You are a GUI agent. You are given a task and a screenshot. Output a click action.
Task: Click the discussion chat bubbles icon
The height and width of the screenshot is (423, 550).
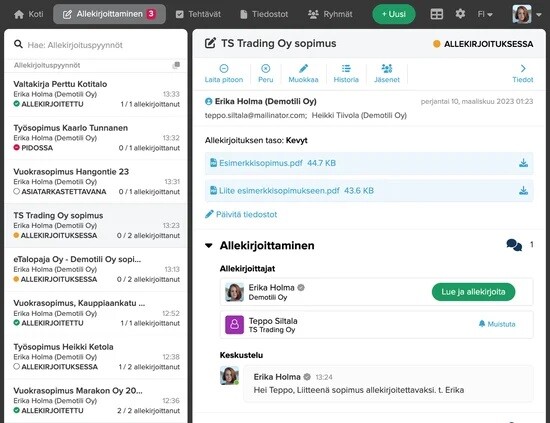(514, 245)
